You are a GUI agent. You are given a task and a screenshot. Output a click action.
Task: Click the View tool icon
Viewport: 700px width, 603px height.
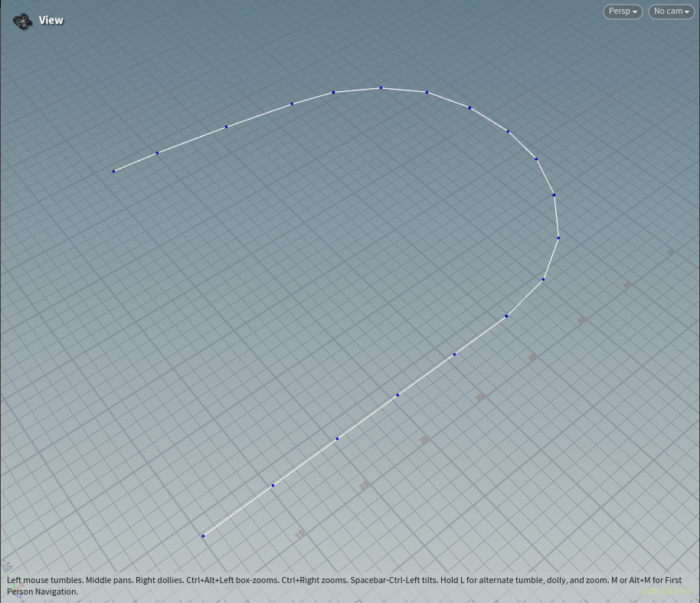(22, 21)
